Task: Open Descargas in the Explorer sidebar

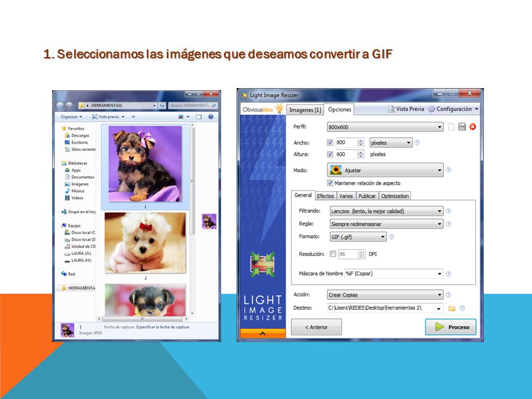Action: [80, 135]
